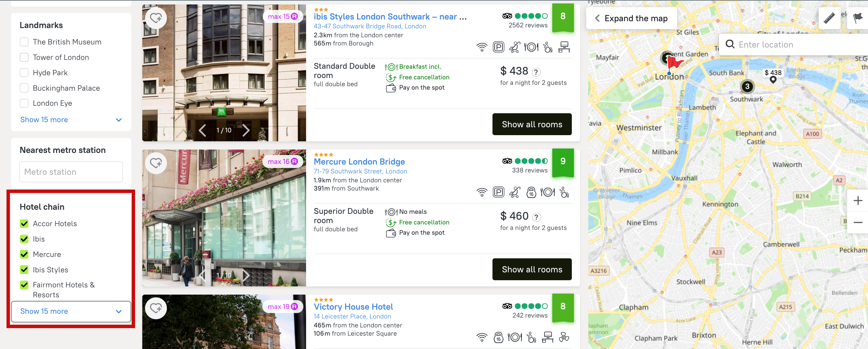Check The British Museum landmark
The height and width of the screenshot is (349, 868).
pos(24,42)
